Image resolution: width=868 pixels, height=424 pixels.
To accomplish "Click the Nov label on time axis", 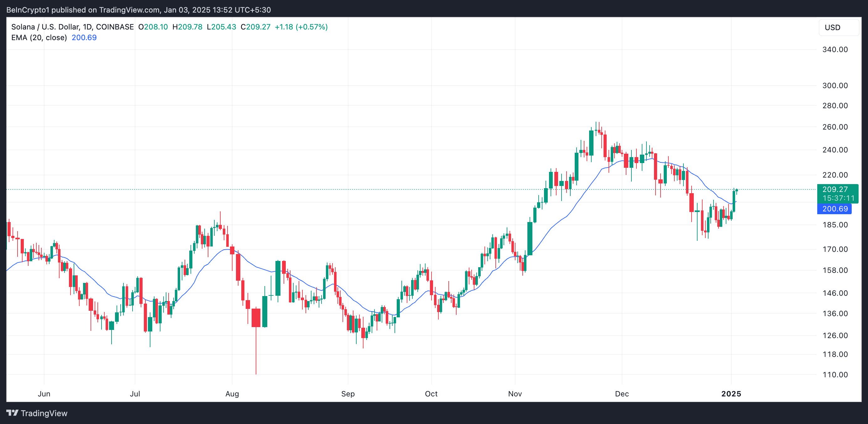I will click(x=515, y=394).
